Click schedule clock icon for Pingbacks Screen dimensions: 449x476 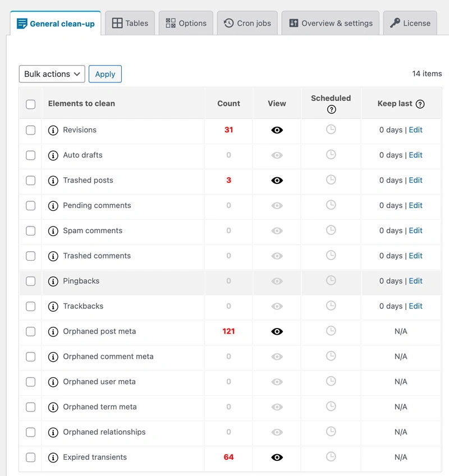tap(331, 280)
